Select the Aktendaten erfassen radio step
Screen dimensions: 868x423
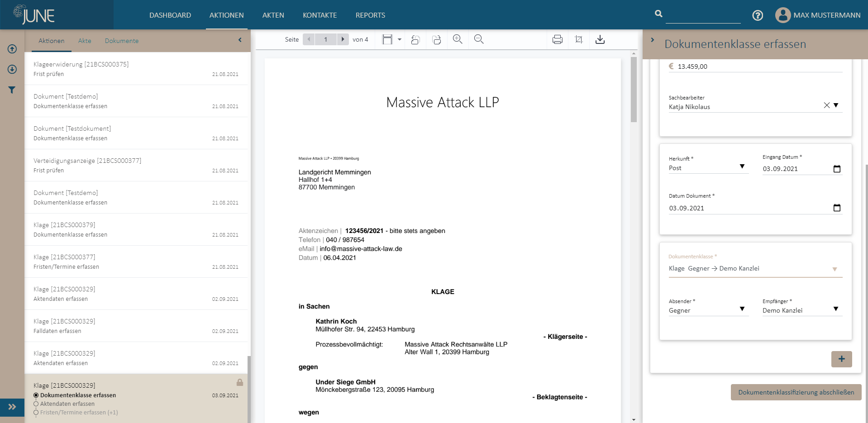[36, 404]
